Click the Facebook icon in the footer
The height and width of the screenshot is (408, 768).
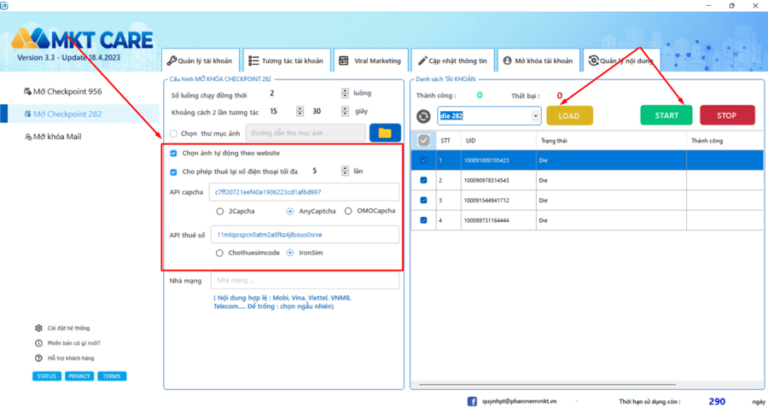coord(471,400)
